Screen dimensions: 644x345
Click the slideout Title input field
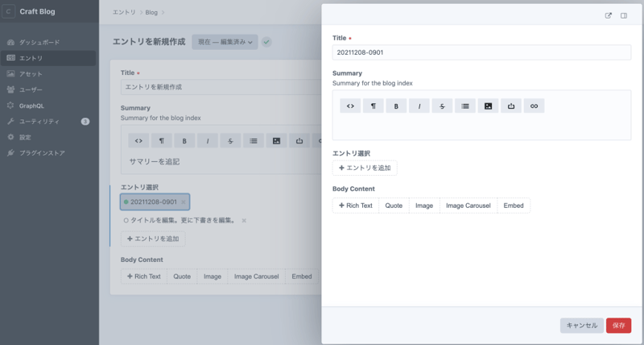point(481,52)
